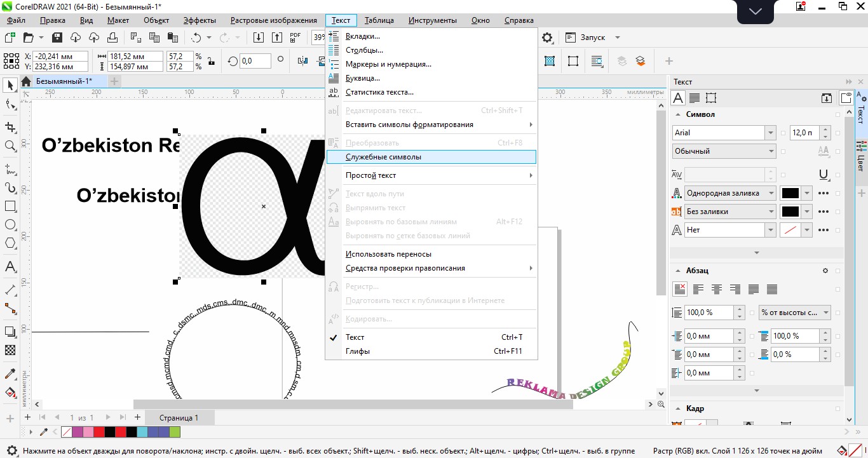The image size is (868, 458).
Task: Select the Ellipse tool
Action: coord(10,225)
